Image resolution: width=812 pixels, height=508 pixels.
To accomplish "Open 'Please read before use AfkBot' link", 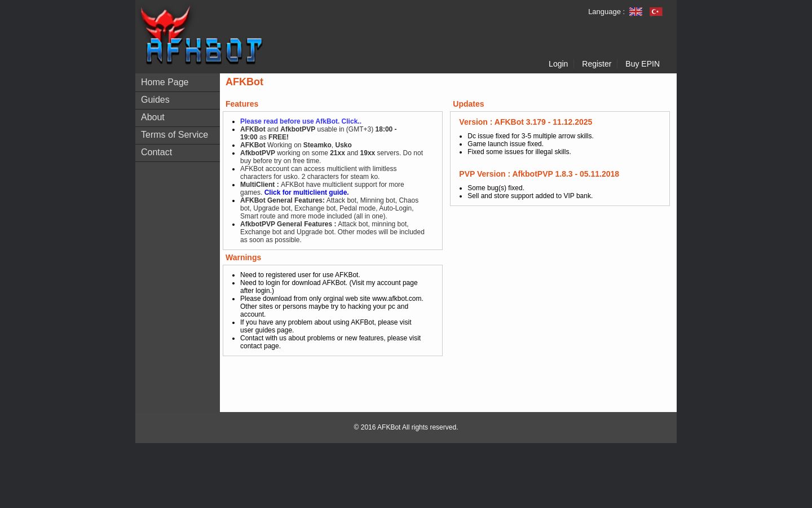I will pyautogui.click(x=299, y=121).
